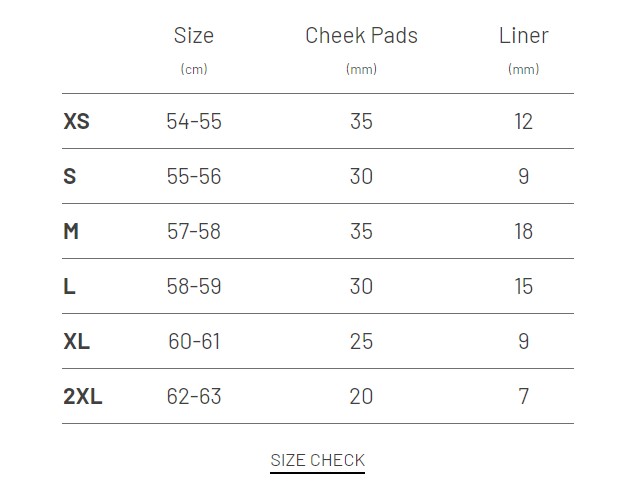The image size is (636, 493).
Task: Click the 2XL cheek pads value 20
Action: (361, 396)
